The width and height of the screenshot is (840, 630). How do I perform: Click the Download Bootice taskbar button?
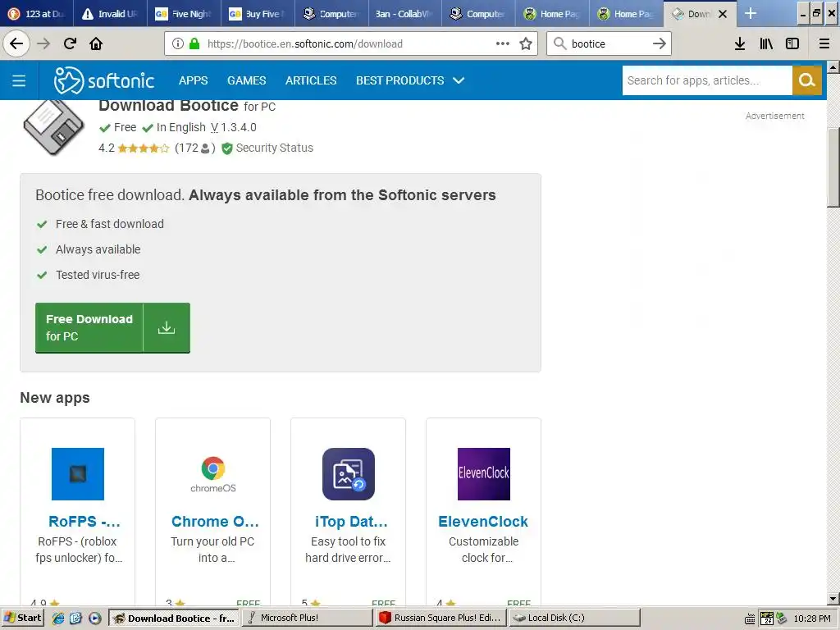(x=175, y=618)
